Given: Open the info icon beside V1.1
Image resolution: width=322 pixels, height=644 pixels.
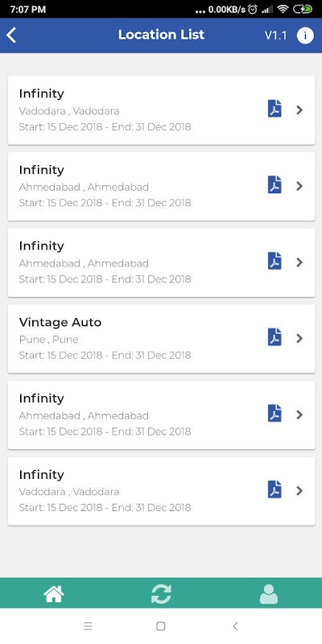Looking at the screenshot, I should coord(305,35).
